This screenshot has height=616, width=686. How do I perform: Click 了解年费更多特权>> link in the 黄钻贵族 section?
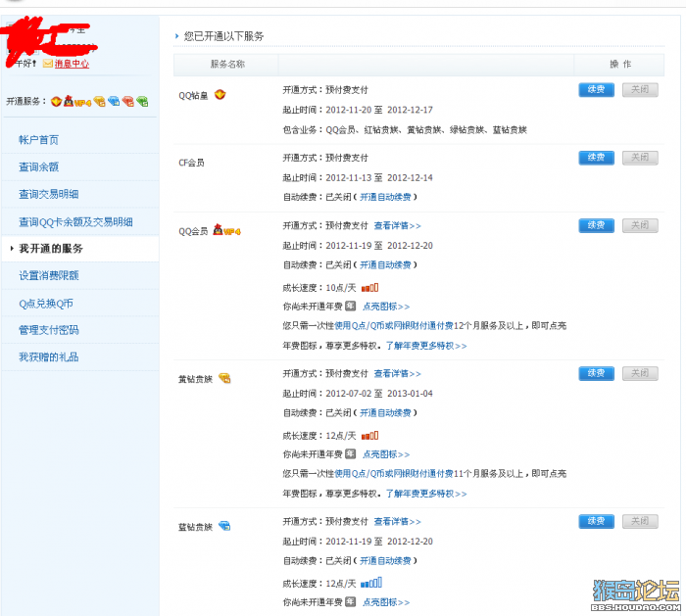pyautogui.click(x=426, y=494)
